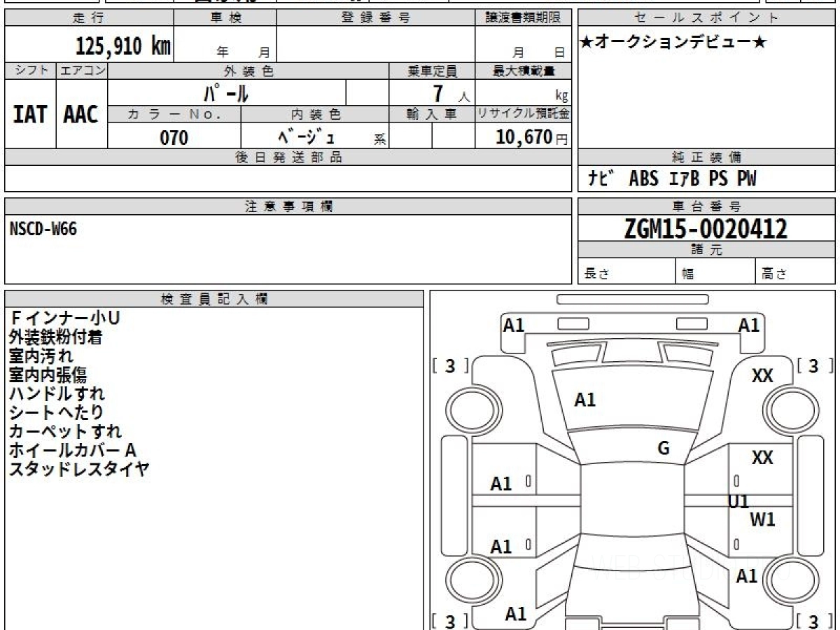Screen dimensions: 840x630
Task: Click the 注意事項欄 section header
Action: coord(288,206)
